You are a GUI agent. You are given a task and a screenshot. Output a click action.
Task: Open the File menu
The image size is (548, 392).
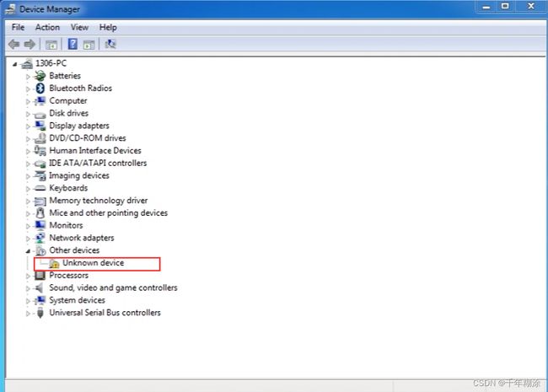click(18, 27)
